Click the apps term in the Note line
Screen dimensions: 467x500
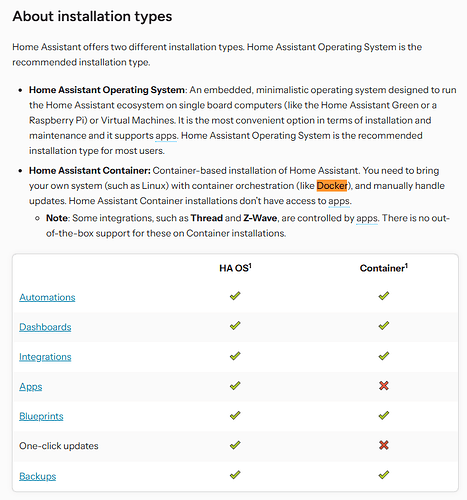coord(367,218)
